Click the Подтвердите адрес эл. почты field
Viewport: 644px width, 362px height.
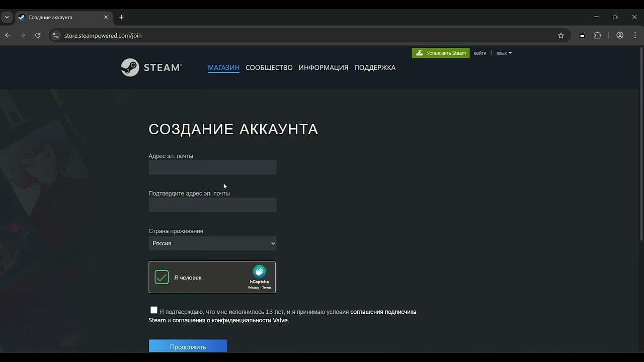[x=212, y=205]
